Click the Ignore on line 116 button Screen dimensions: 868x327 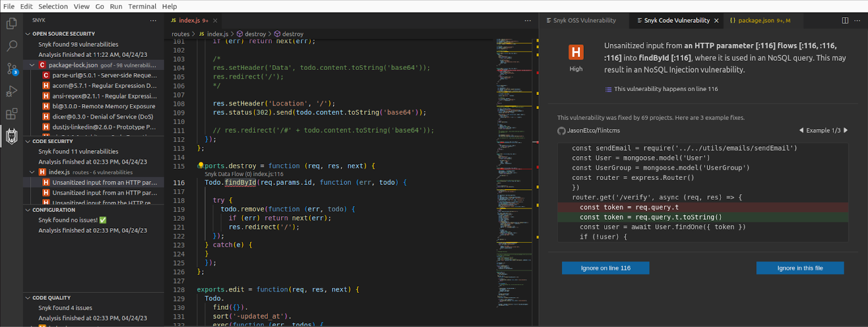pos(605,268)
